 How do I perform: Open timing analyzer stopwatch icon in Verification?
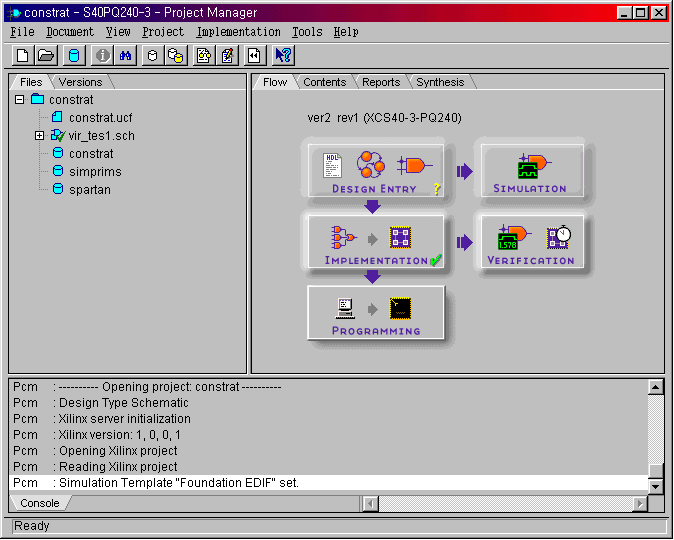tap(559, 237)
